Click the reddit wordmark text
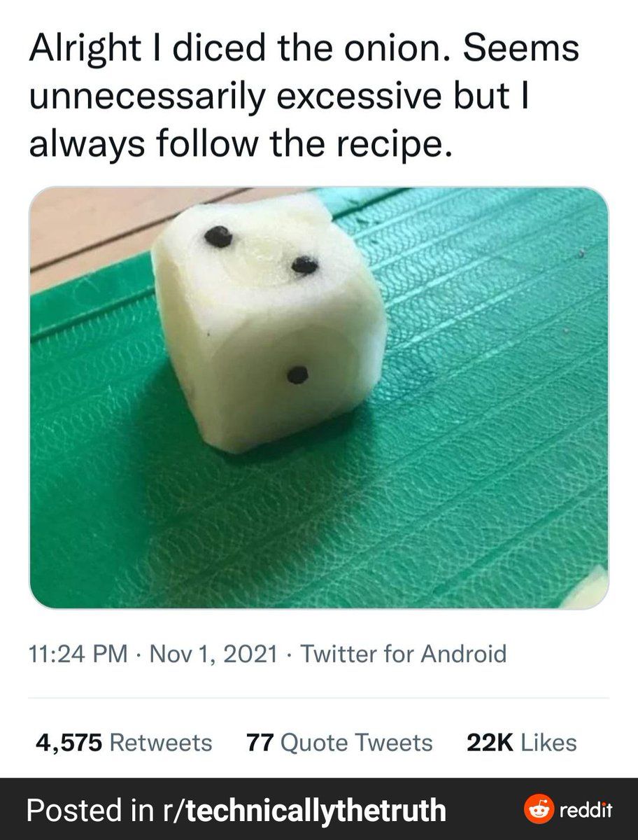The height and width of the screenshot is (840, 638). 584,810
